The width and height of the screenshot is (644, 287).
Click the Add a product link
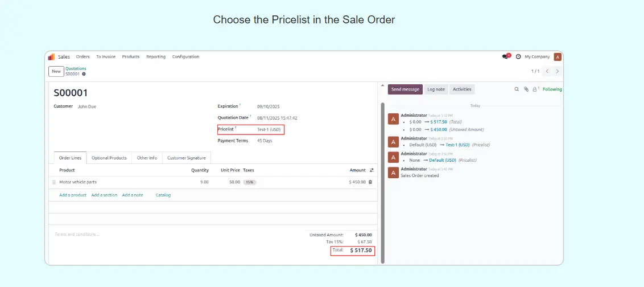[x=73, y=195]
